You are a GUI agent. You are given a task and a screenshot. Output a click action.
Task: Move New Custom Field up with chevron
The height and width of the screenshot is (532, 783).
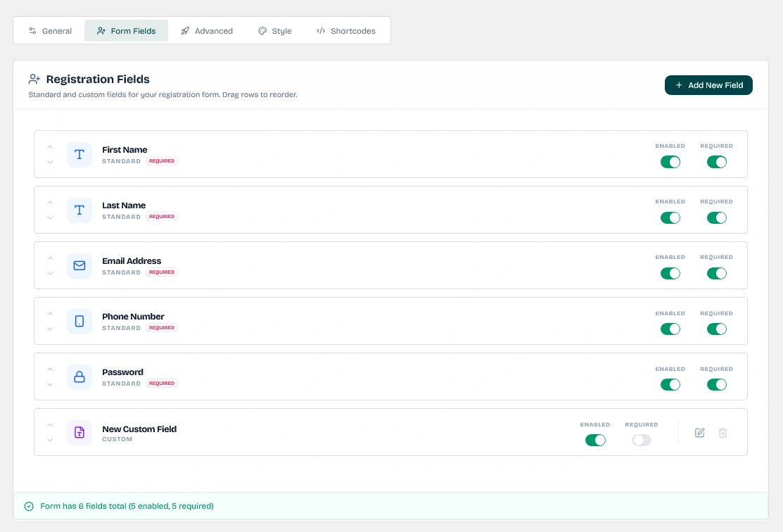coord(50,425)
